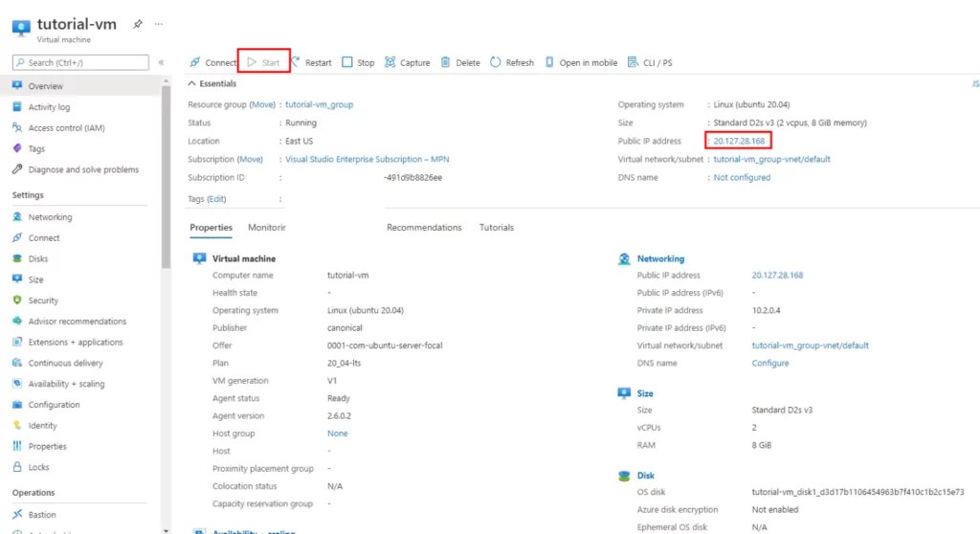
Task: Click the Agent version value 2.6.0.2
Action: 340,416
